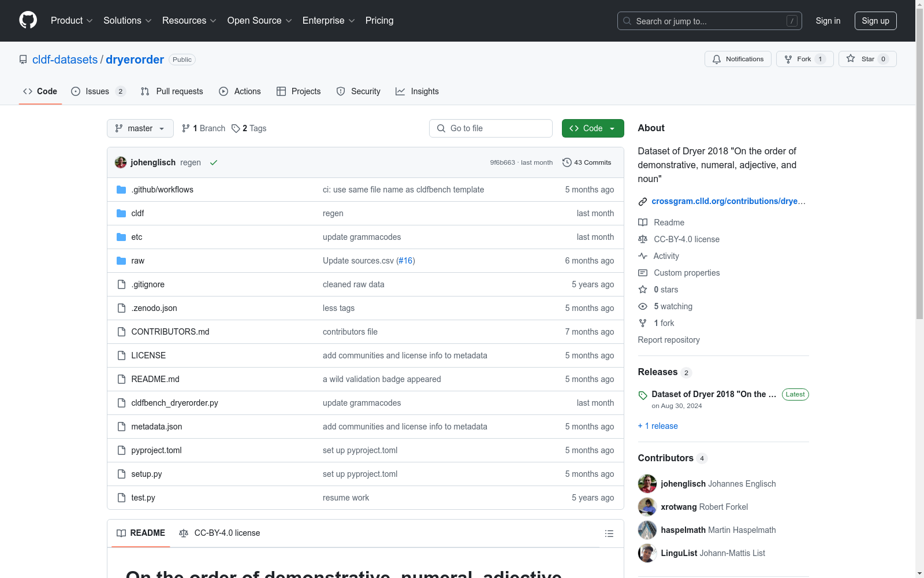Click Sign in
Screen dimensions: 924x578
click(828, 21)
